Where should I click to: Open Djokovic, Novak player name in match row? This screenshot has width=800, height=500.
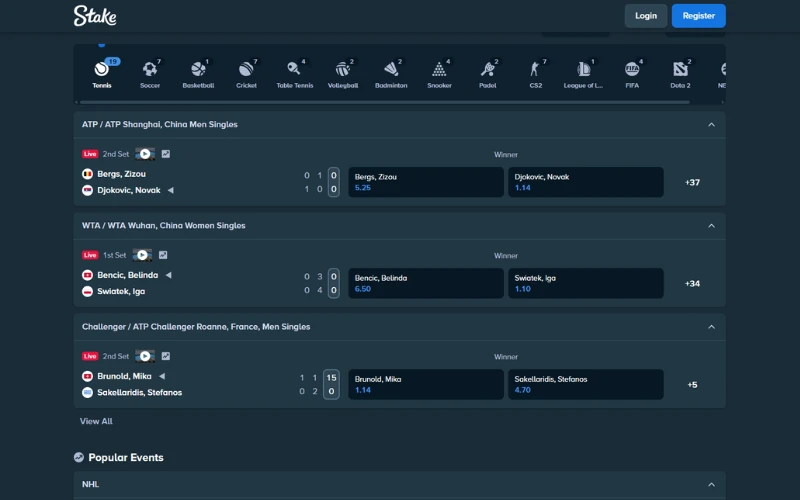point(129,190)
